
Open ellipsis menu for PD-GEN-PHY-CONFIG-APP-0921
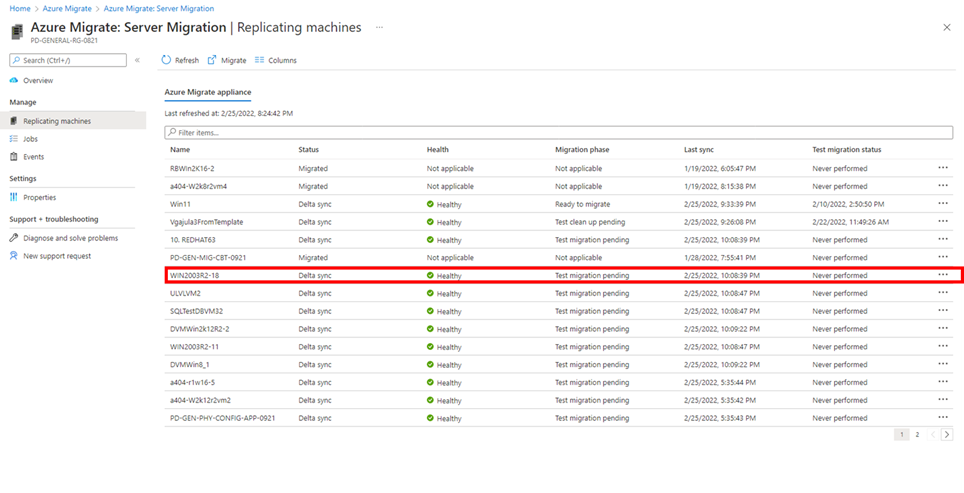[943, 417]
